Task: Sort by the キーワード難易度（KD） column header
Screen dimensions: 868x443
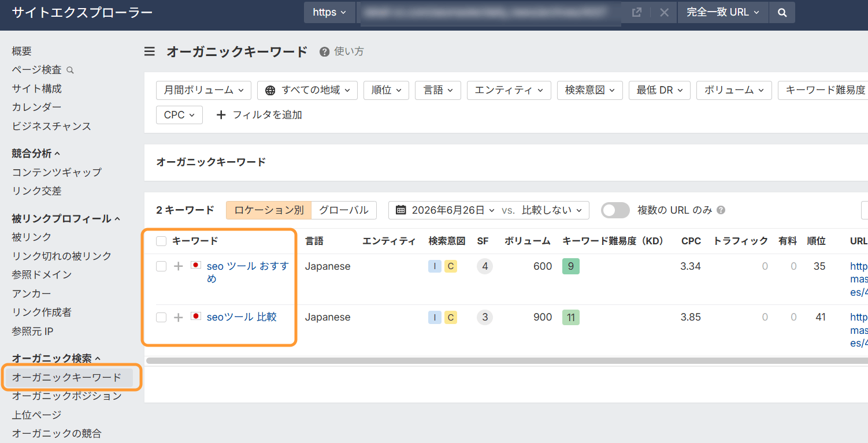Action: 614,241
